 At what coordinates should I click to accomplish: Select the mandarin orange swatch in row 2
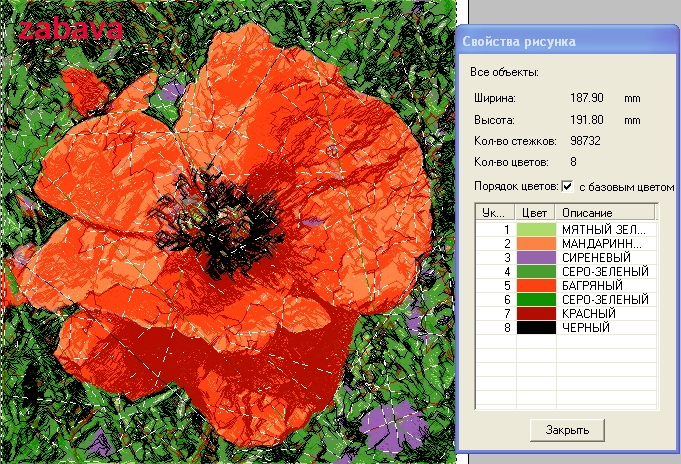536,243
